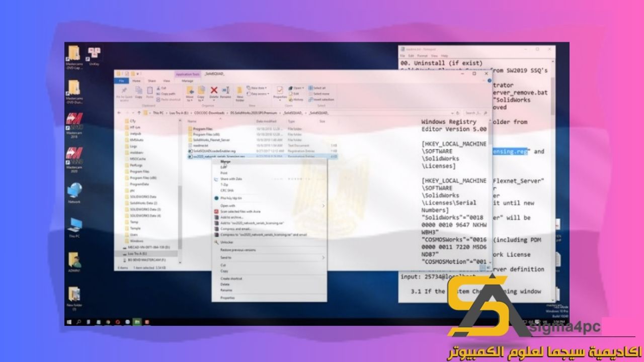
Task: Switch to the Share ribbon tab
Action: (x=151, y=80)
